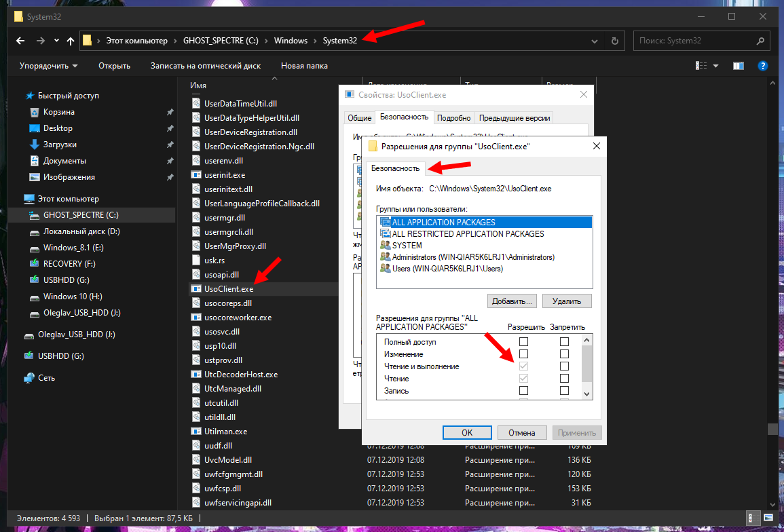Open the Корзина recycle bin shortcut
This screenshot has width=784, height=532.
coord(59,112)
